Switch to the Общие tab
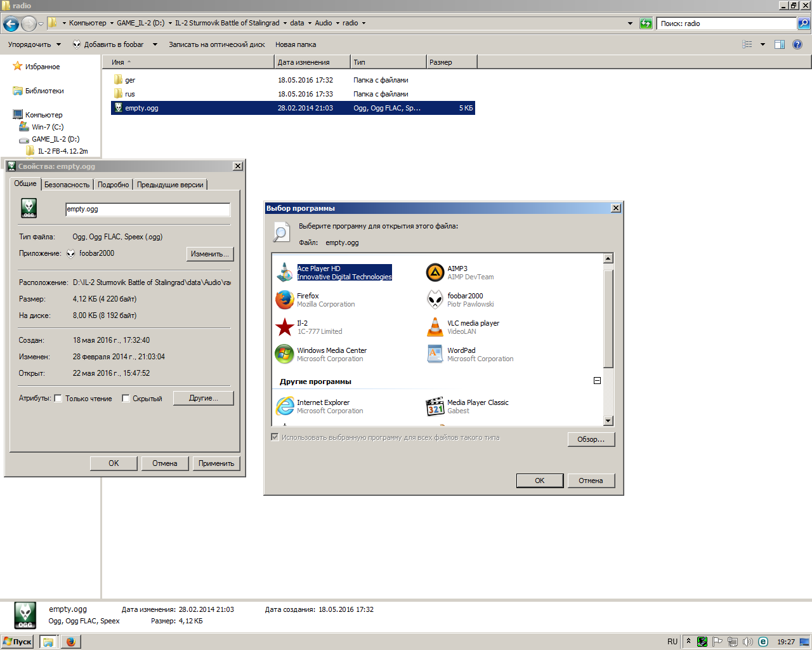Image resolution: width=812 pixels, height=650 pixels. [x=25, y=183]
